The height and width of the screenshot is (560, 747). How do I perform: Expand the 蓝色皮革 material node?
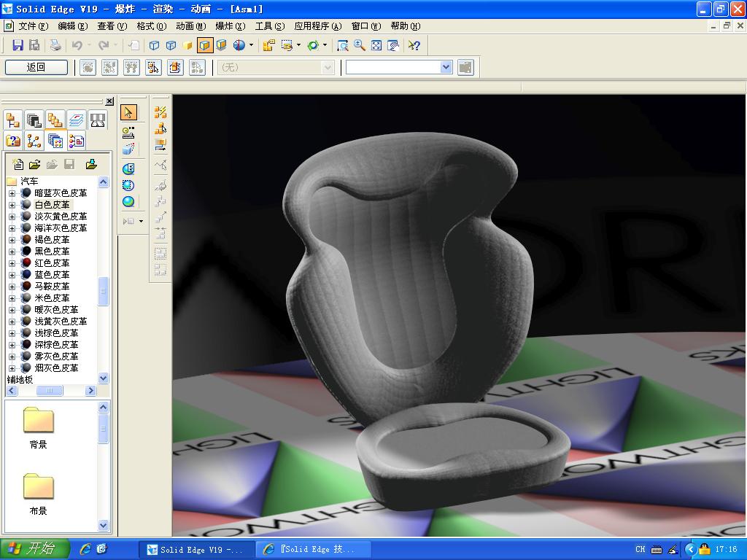pos(12,275)
